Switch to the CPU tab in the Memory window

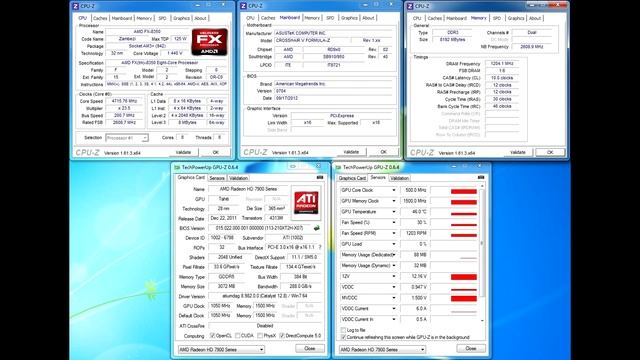coord(417,18)
